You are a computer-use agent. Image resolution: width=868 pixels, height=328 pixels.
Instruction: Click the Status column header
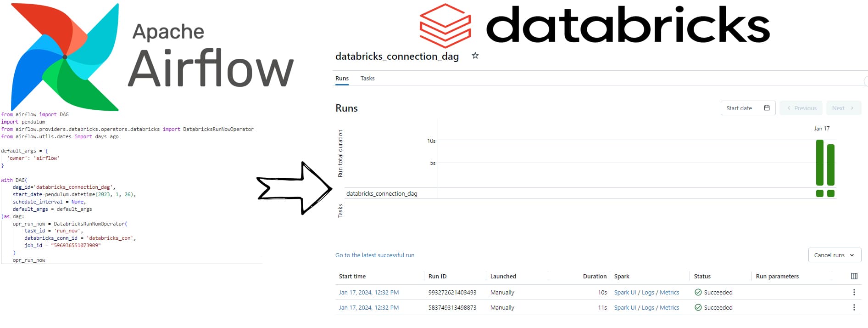(x=702, y=276)
